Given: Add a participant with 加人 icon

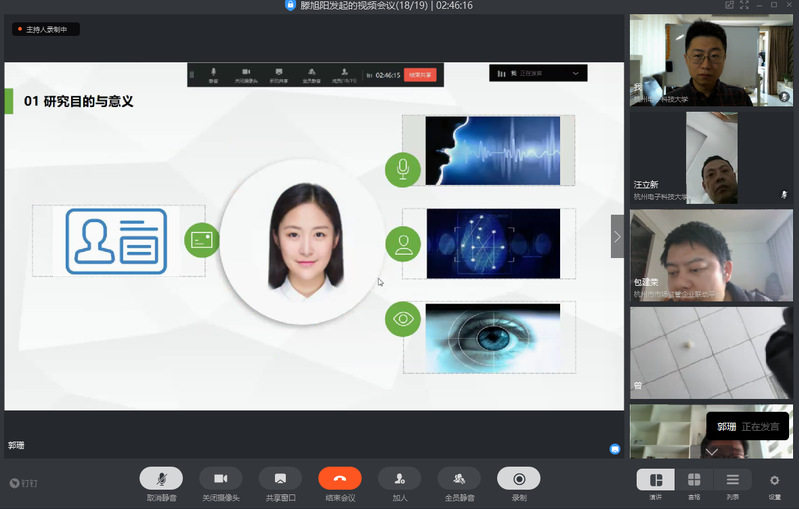Looking at the screenshot, I should 399,478.
